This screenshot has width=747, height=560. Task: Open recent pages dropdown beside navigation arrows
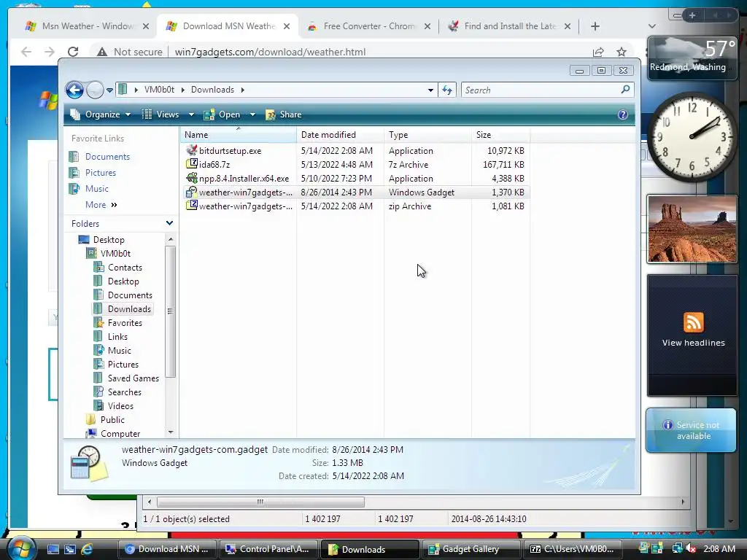[109, 90]
